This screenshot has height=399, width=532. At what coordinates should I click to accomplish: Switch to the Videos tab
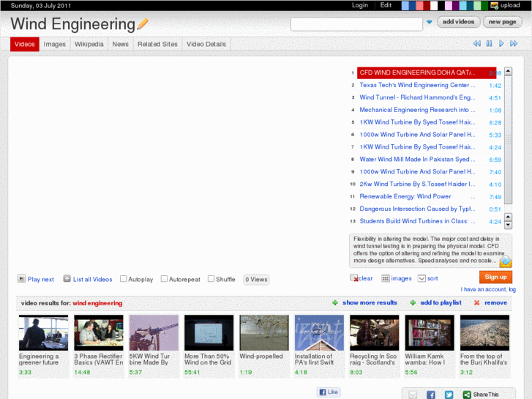coord(24,44)
